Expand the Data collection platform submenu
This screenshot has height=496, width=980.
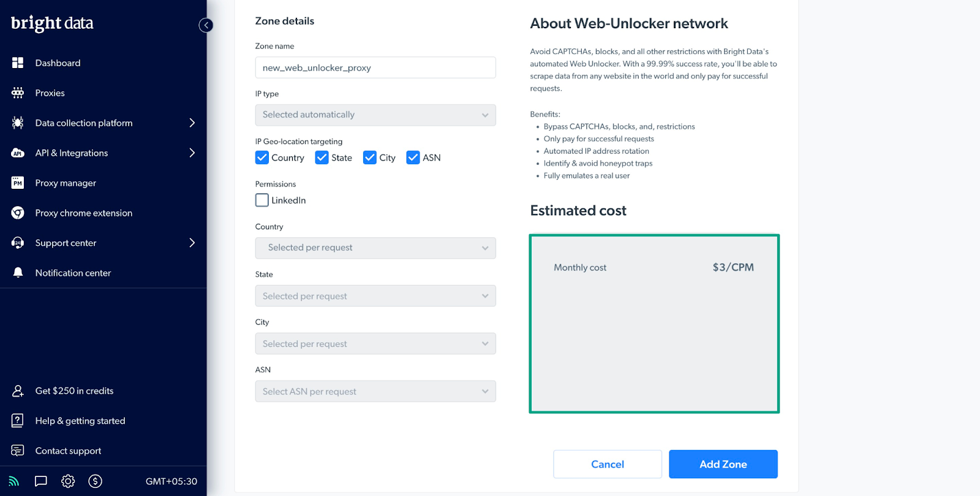click(192, 123)
